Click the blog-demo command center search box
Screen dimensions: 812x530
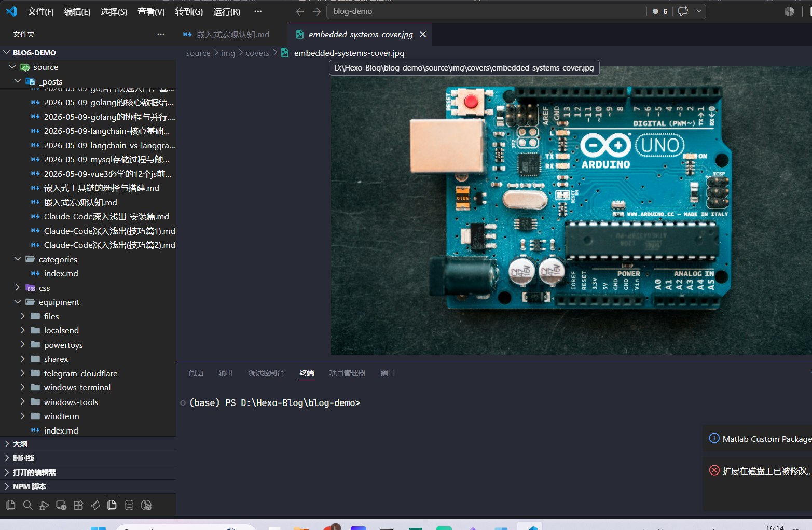pos(486,11)
